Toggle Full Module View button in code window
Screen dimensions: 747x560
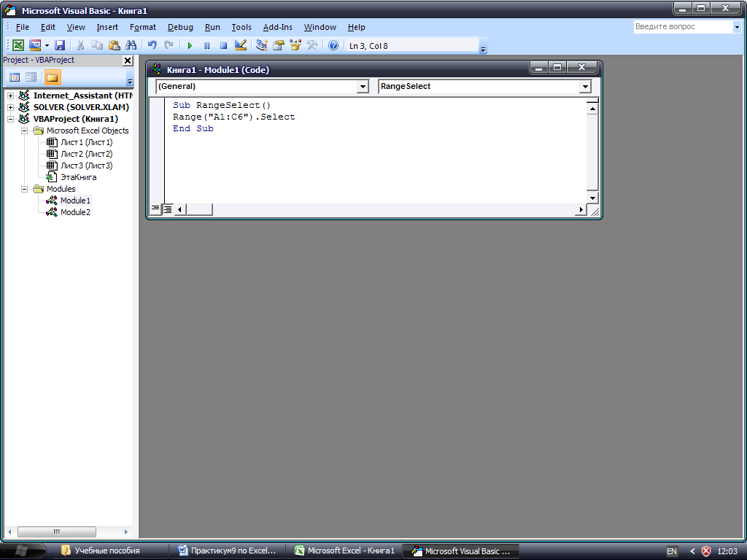pos(168,209)
